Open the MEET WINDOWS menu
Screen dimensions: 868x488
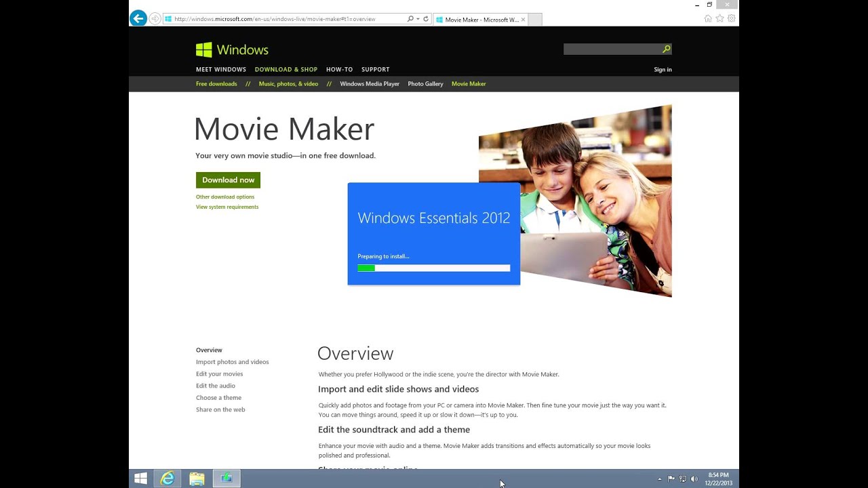click(221, 69)
